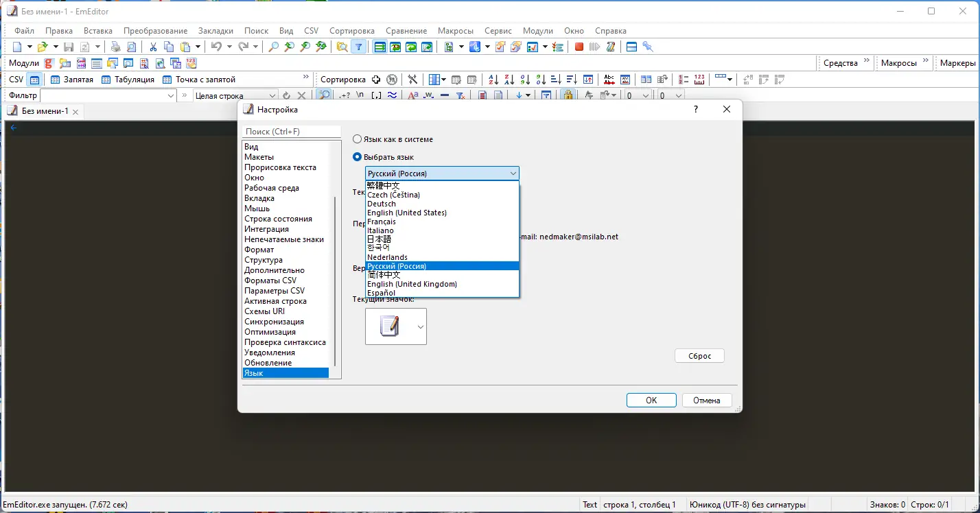
Task: Select 'Проверка синтаксиса' settings category
Action: point(285,342)
